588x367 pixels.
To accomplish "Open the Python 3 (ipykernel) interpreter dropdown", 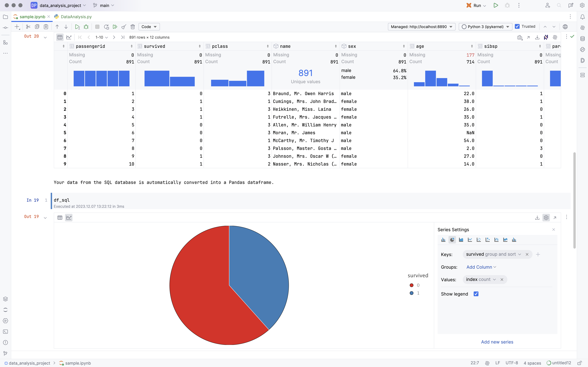I will [x=485, y=27].
